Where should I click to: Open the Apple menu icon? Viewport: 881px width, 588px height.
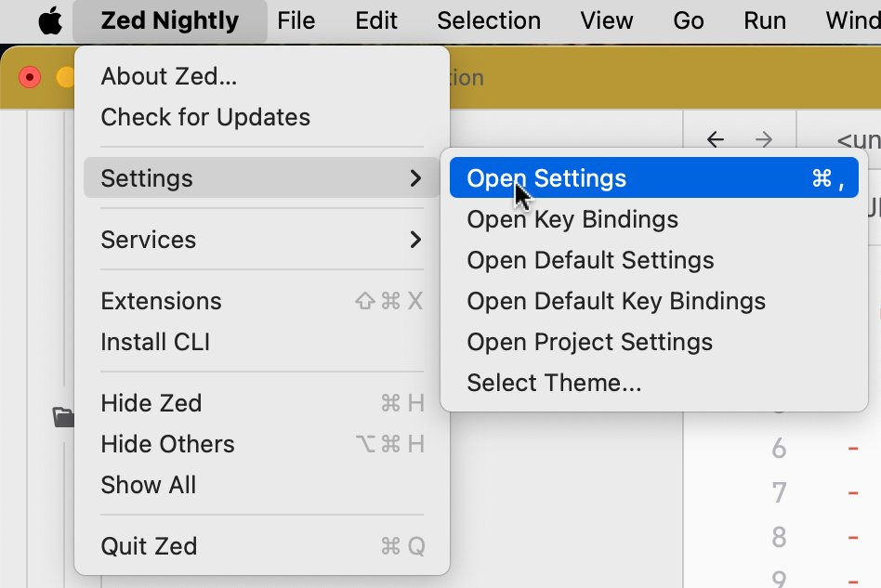(50, 21)
